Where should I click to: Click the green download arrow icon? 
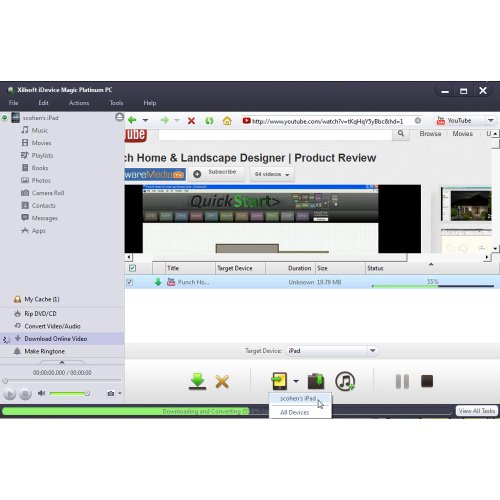point(197,381)
